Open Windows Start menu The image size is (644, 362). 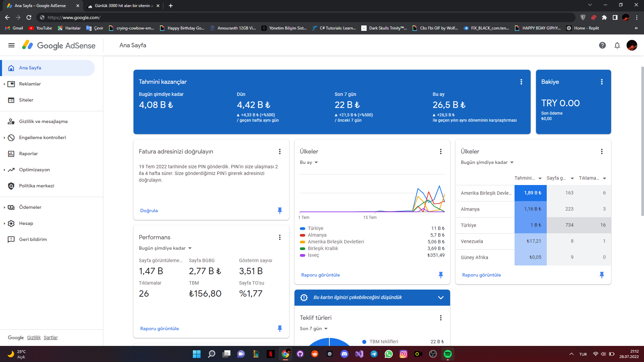click(197, 354)
